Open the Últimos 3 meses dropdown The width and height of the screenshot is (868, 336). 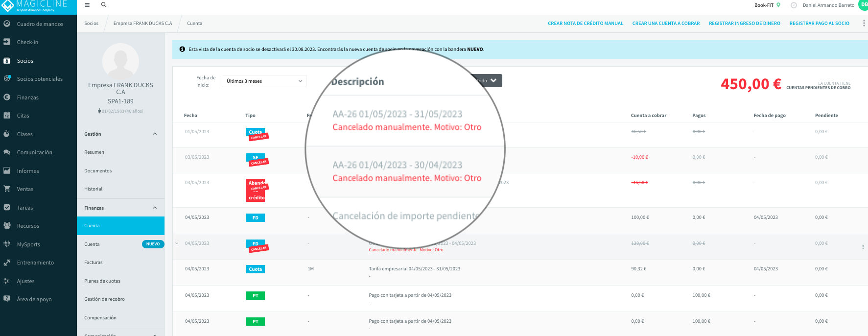coord(264,81)
